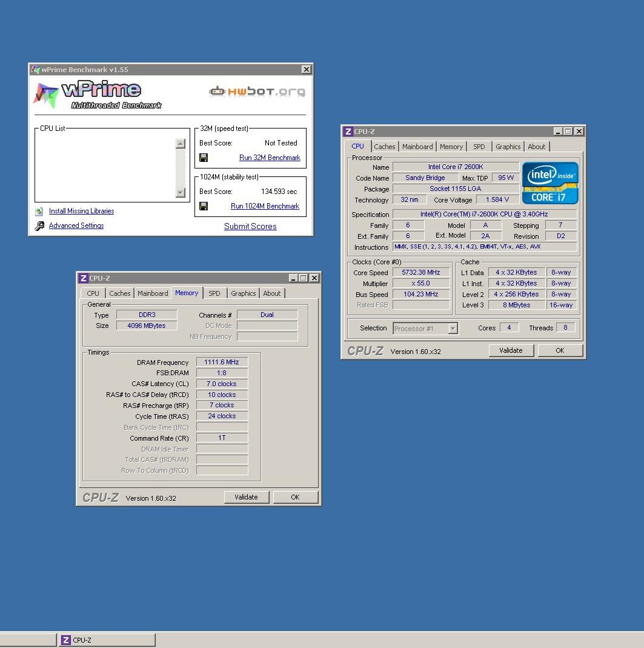Click the Max TDP 95 W value
The width and height of the screenshot is (644, 648).
[x=506, y=178]
